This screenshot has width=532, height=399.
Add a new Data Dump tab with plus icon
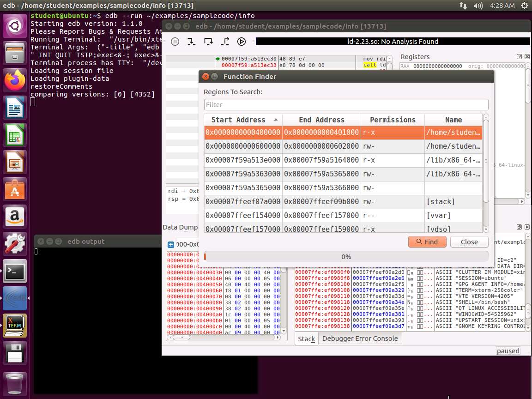170,245
